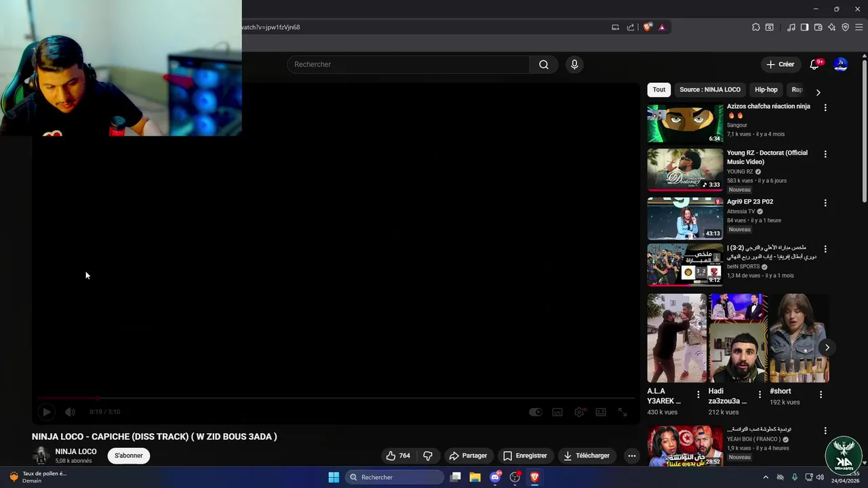Mute the video using the speaker icon
The height and width of the screenshot is (488, 868).
click(70, 411)
